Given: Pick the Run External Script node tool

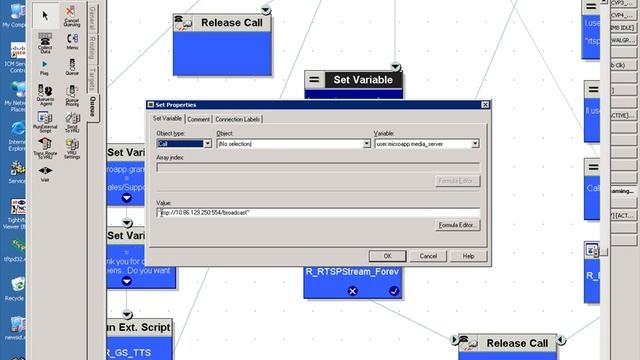Looking at the screenshot, I should (45, 122).
